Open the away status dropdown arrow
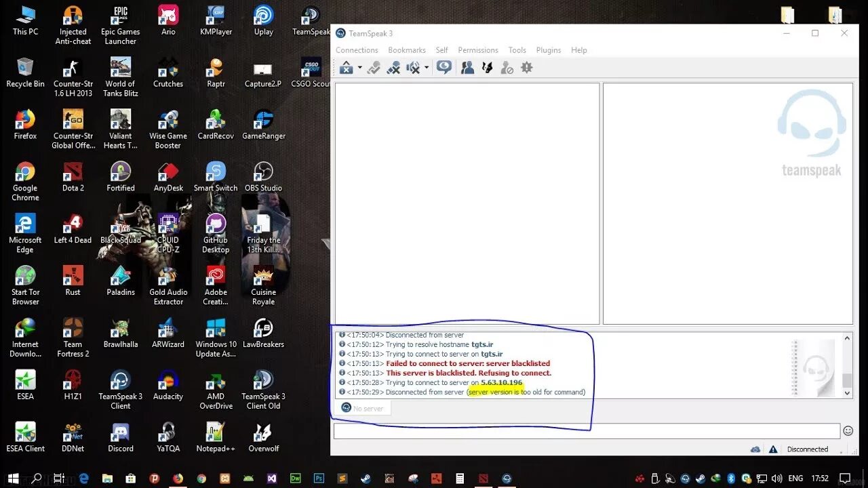Screen dimensions: 868x488 [x=359, y=68]
